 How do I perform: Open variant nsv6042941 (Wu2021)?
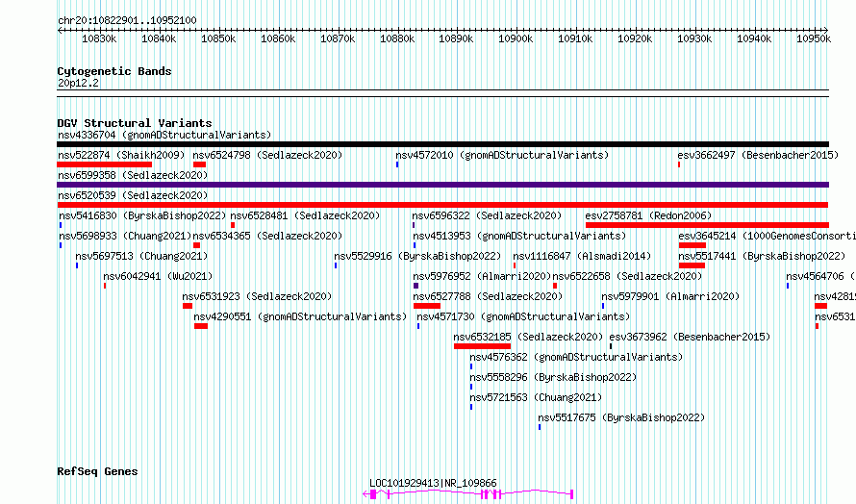point(158,276)
